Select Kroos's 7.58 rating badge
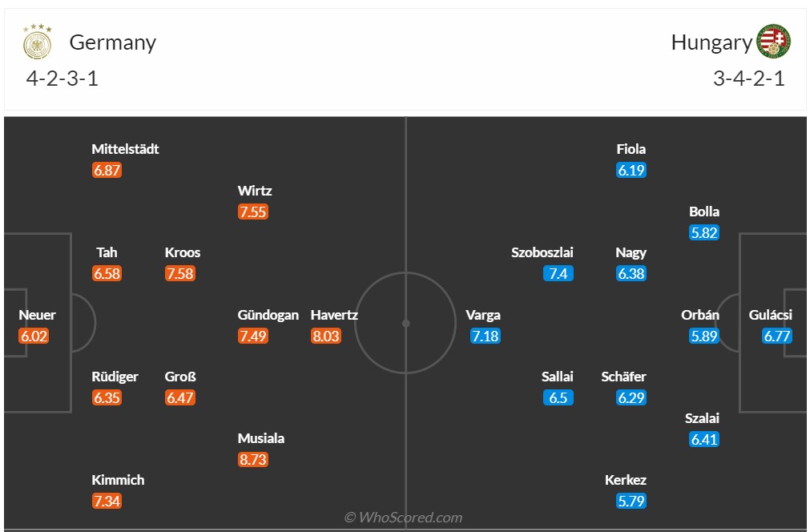 (180, 274)
